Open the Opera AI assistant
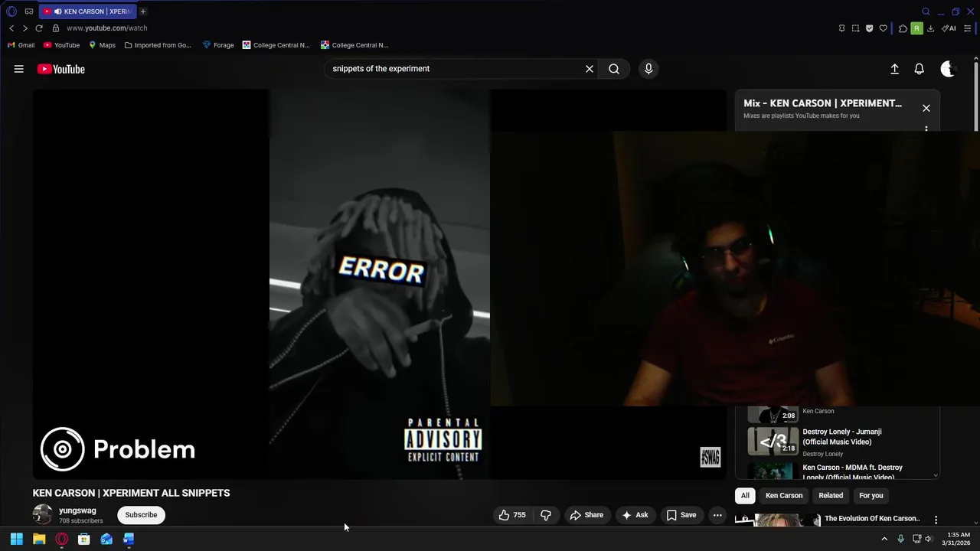 click(x=949, y=28)
